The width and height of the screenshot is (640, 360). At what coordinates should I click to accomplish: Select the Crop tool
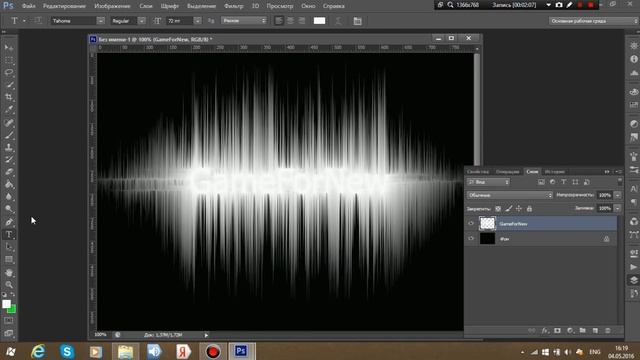click(9, 97)
